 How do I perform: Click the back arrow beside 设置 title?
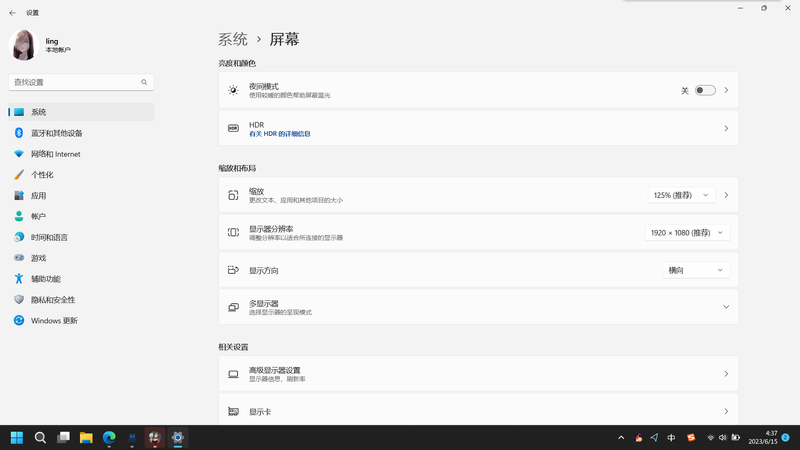[12, 13]
